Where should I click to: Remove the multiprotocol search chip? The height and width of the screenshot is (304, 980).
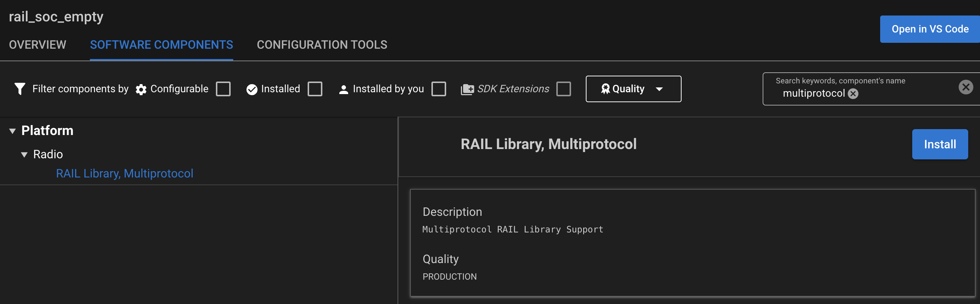(x=853, y=94)
